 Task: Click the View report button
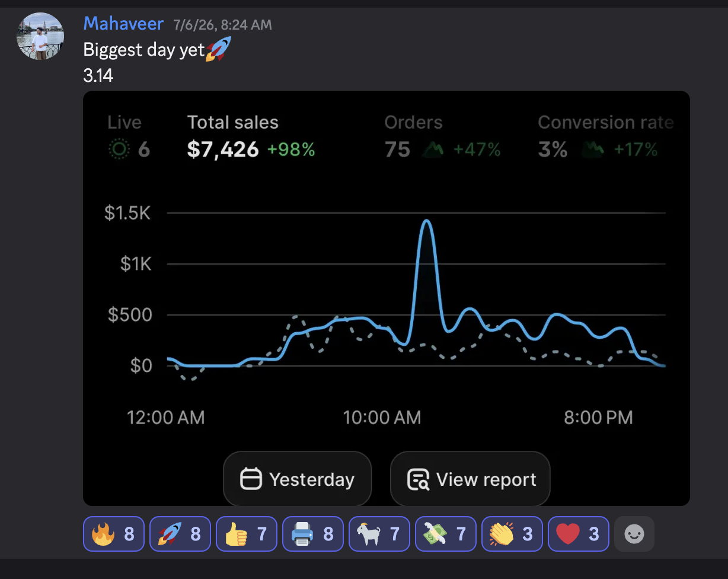(470, 479)
